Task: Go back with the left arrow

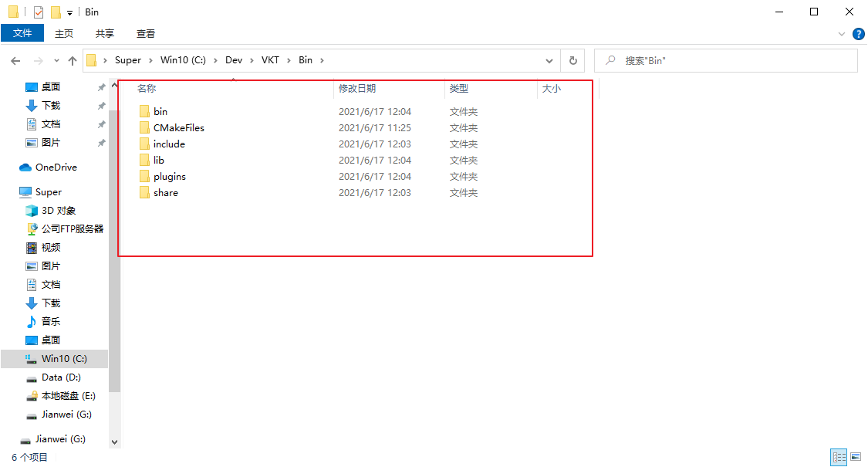Action: (x=15, y=60)
